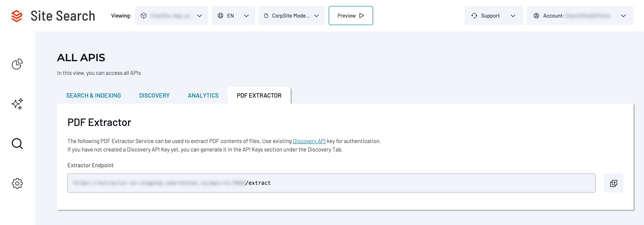Image resolution: width=644 pixels, height=225 pixels.
Task: Click the Extractor Endpoint label
Action: [x=90, y=165]
